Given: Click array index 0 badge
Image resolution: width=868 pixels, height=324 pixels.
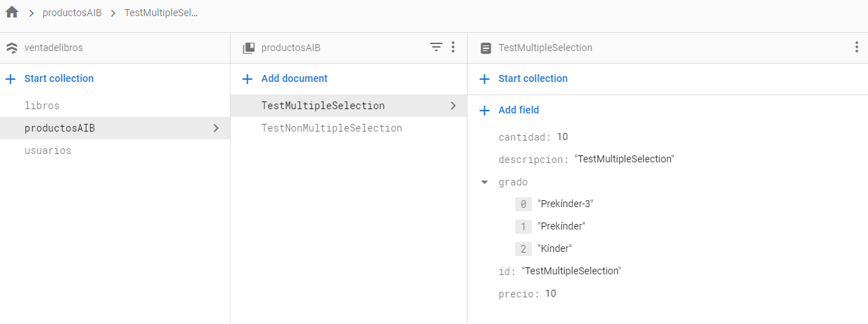Looking at the screenshot, I should pyautogui.click(x=523, y=204).
